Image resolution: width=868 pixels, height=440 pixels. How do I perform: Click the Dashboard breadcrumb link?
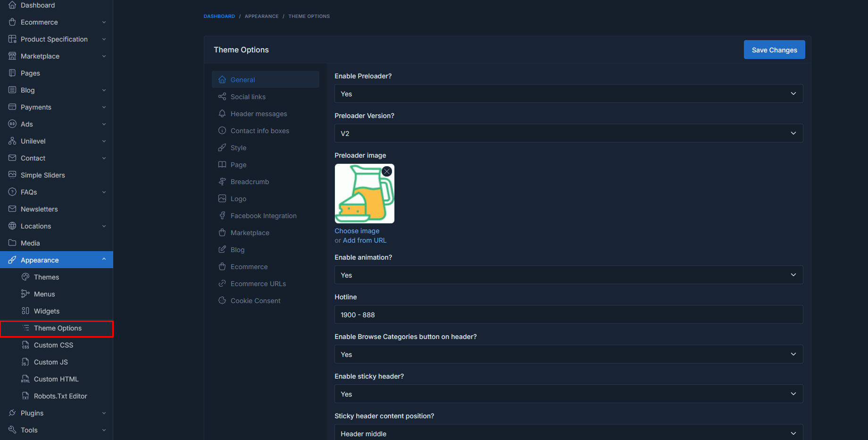[x=219, y=17]
